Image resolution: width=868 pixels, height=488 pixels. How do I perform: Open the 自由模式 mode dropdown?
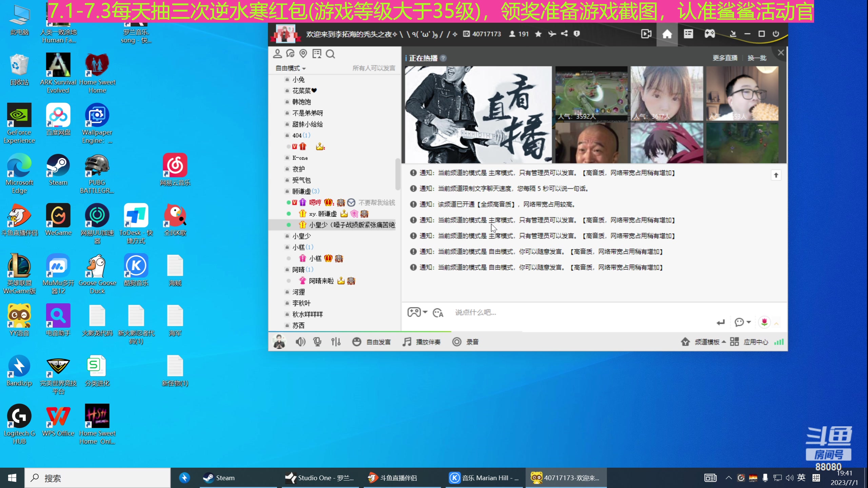pyautogui.click(x=290, y=68)
